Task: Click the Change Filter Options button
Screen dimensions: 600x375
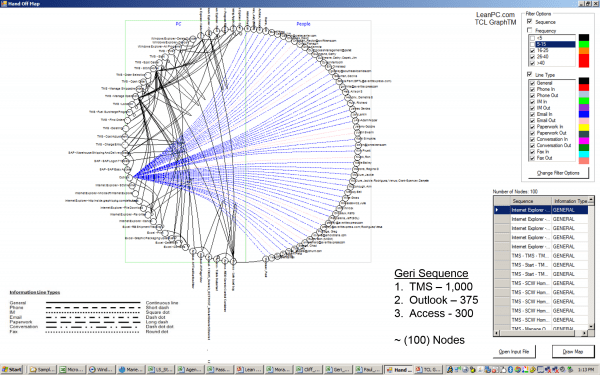Action: [558, 173]
